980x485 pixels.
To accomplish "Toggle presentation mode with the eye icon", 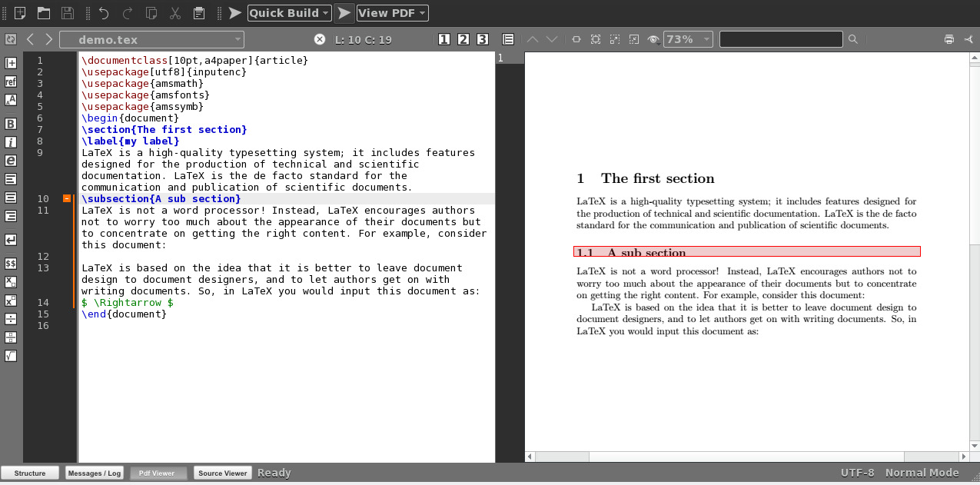I will [653, 38].
